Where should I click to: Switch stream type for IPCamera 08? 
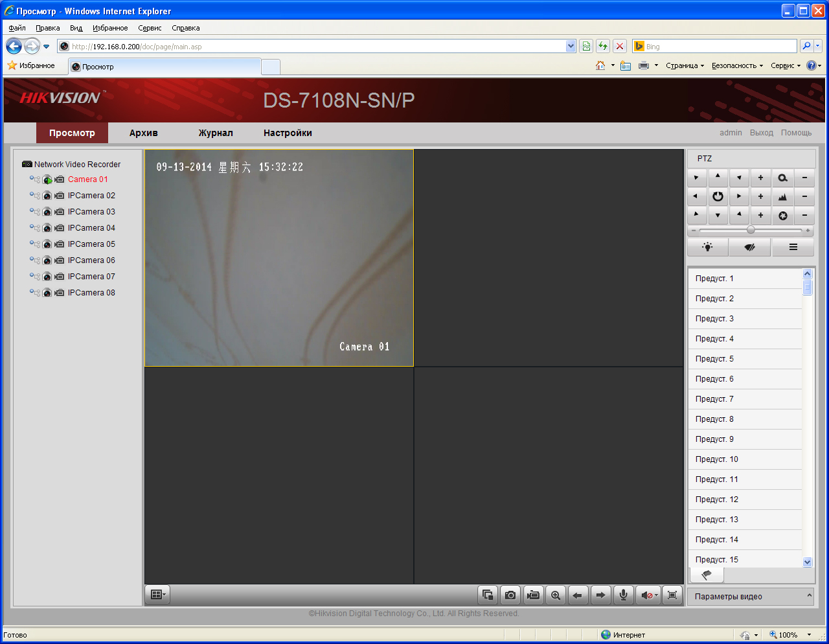pos(35,293)
